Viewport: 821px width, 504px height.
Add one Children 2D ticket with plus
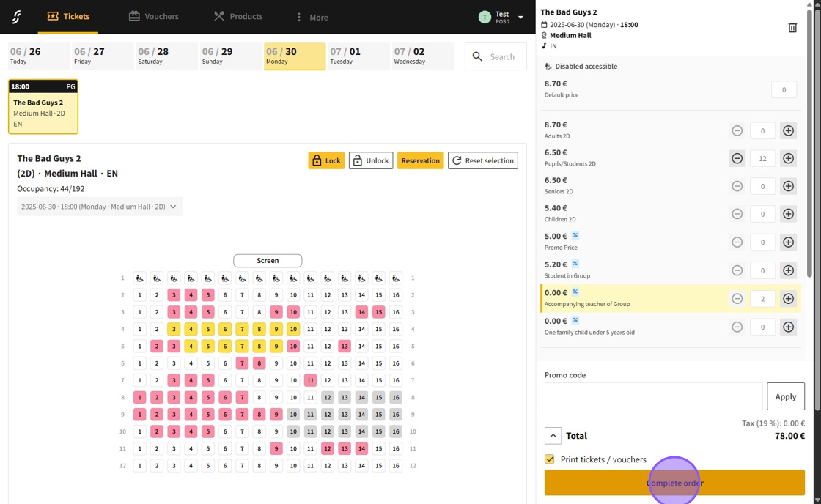click(x=788, y=214)
